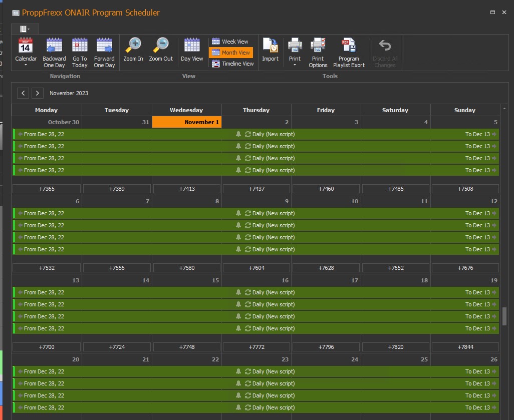Import a program schedule file
This screenshot has width=514, height=420.
[270, 46]
